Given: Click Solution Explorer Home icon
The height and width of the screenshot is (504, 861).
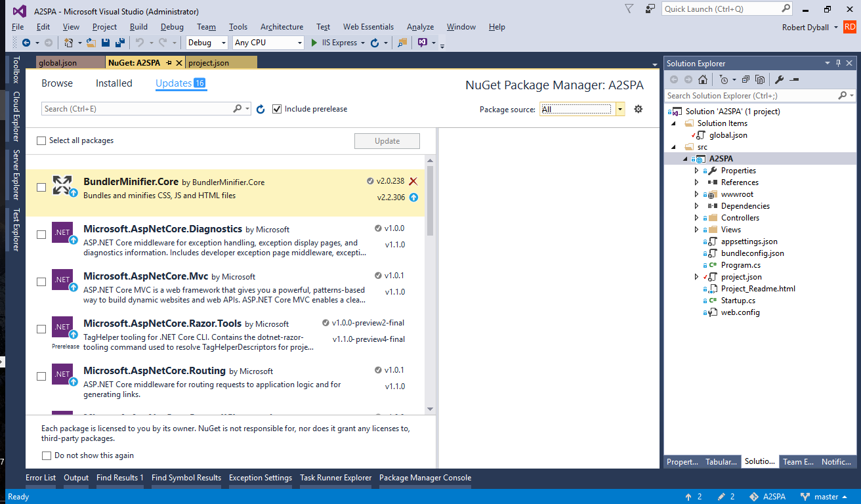Looking at the screenshot, I should [703, 79].
